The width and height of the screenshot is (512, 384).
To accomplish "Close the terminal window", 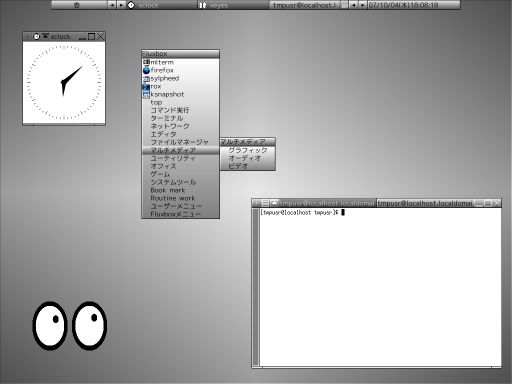I will pos(496,203).
